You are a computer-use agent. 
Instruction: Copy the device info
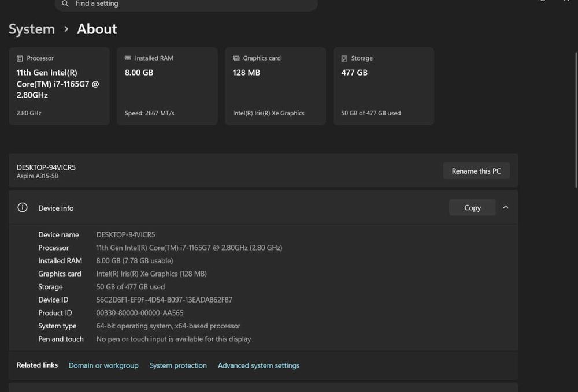472,208
